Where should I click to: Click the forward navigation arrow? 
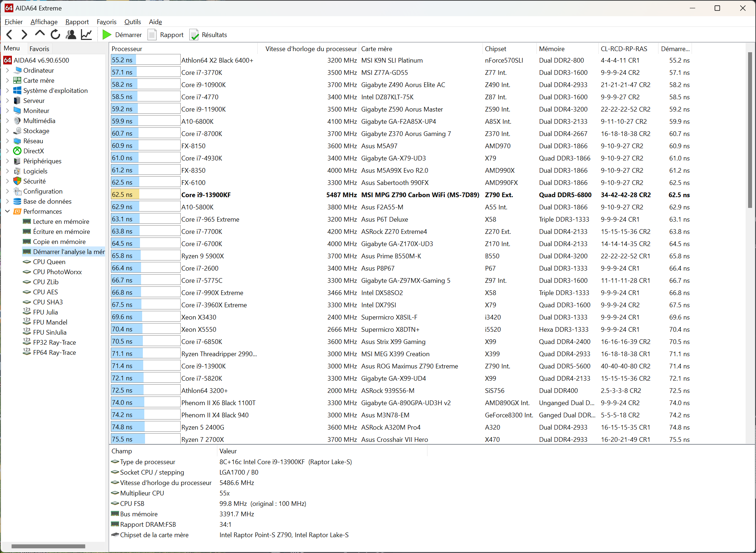point(24,35)
